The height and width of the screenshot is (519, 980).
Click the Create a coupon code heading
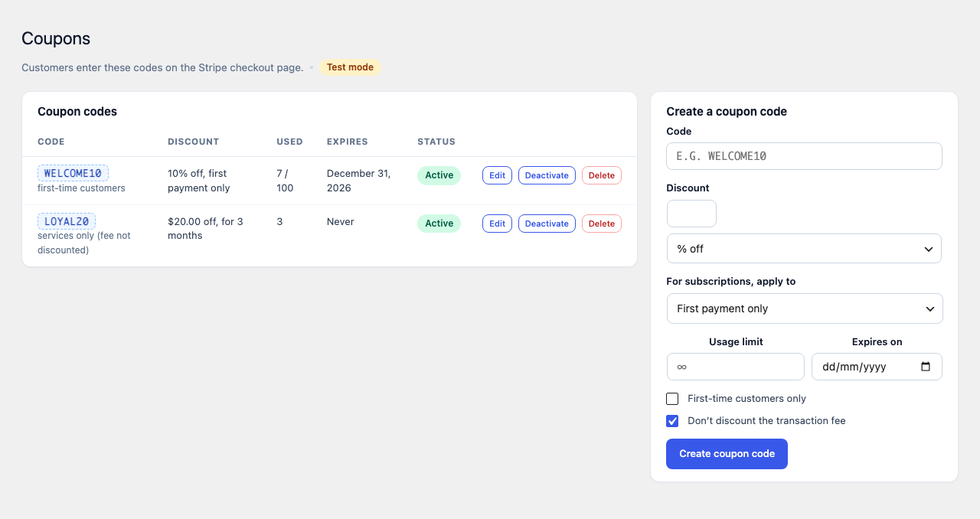tap(727, 112)
